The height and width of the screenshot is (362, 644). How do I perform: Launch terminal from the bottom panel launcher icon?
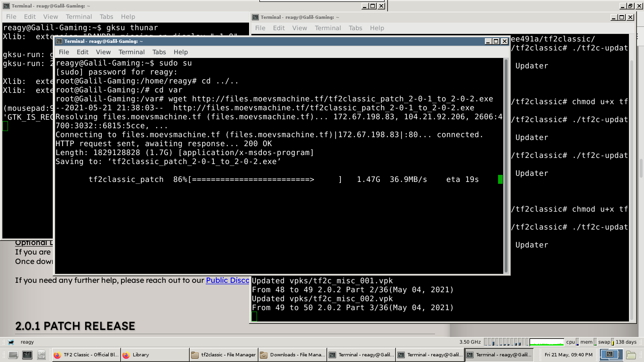tap(27, 354)
